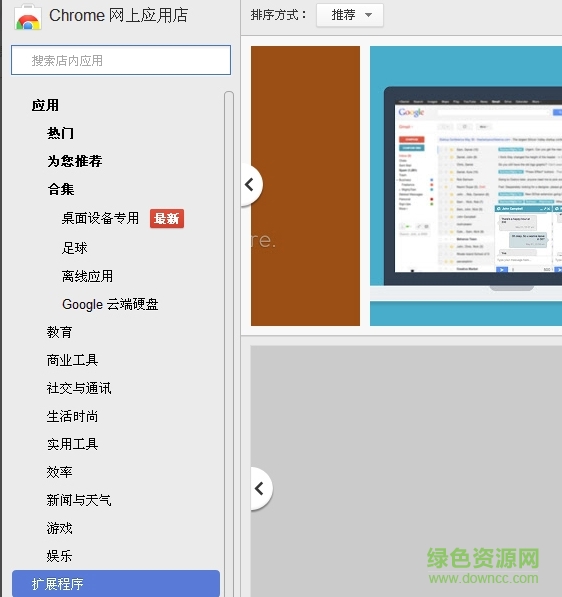Select the 娱乐 category

(x=59, y=556)
